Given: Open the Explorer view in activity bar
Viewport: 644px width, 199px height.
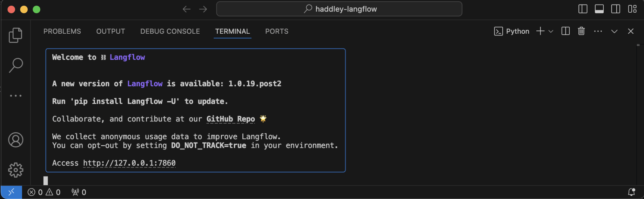Looking at the screenshot, I should coord(15,35).
